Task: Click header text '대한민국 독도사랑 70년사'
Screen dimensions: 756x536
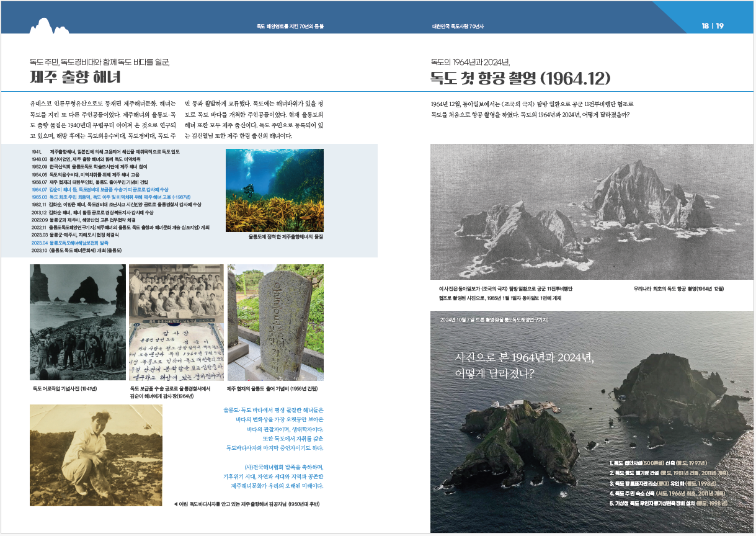Action: click(x=458, y=27)
